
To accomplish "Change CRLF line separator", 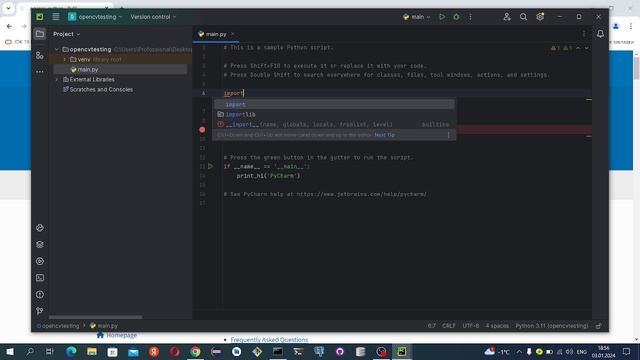I will (x=449, y=326).
